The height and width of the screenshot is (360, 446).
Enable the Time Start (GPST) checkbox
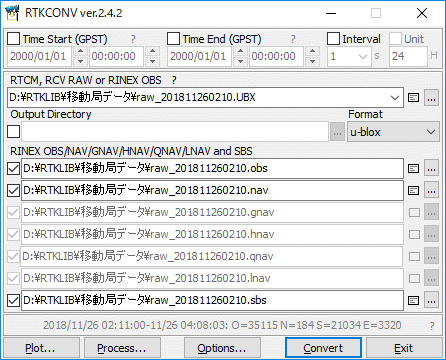click(x=14, y=39)
